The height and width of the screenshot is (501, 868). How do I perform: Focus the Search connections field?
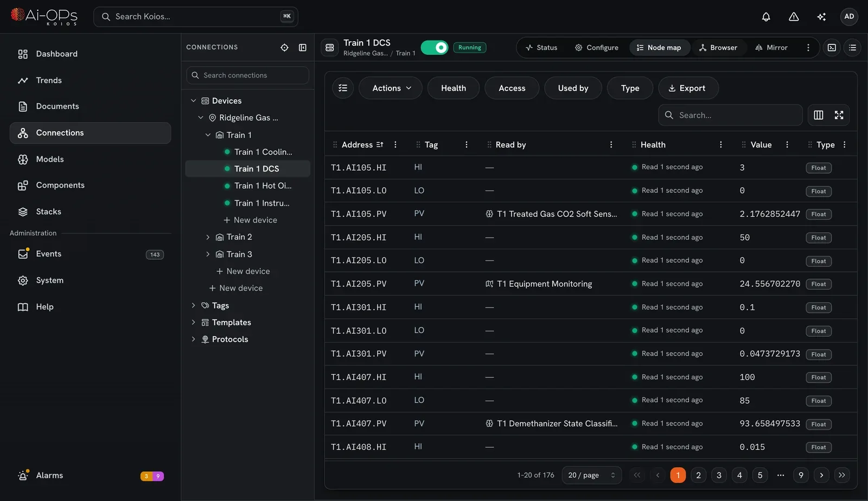pos(248,75)
